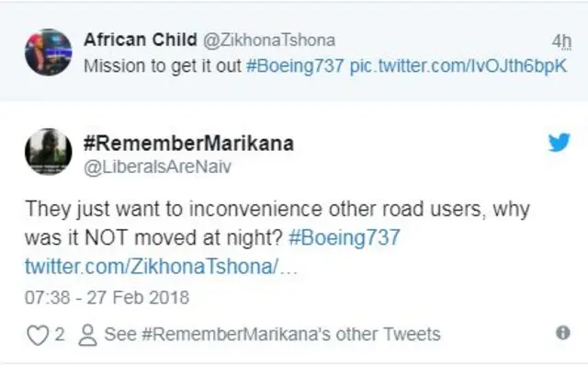This screenshot has height=368, width=588.
Task: Open #Boeing737 hashtag in the main tweet
Action: pos(344,236)
